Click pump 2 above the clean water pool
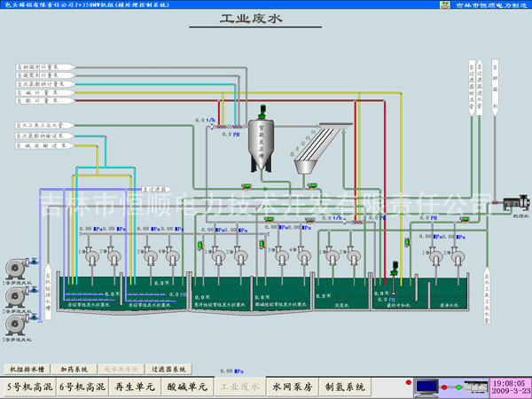The height and width of the screenshot is (399, 532). pos(457,256)
